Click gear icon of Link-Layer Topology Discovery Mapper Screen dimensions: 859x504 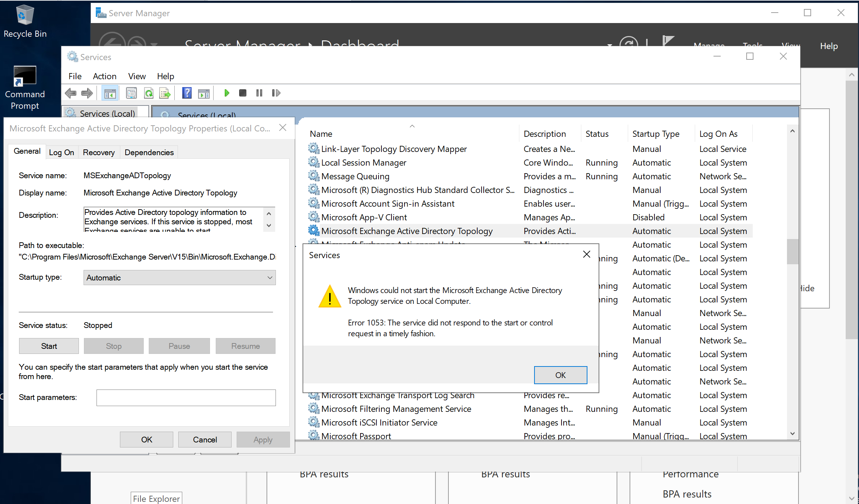(x=314, y=149)
